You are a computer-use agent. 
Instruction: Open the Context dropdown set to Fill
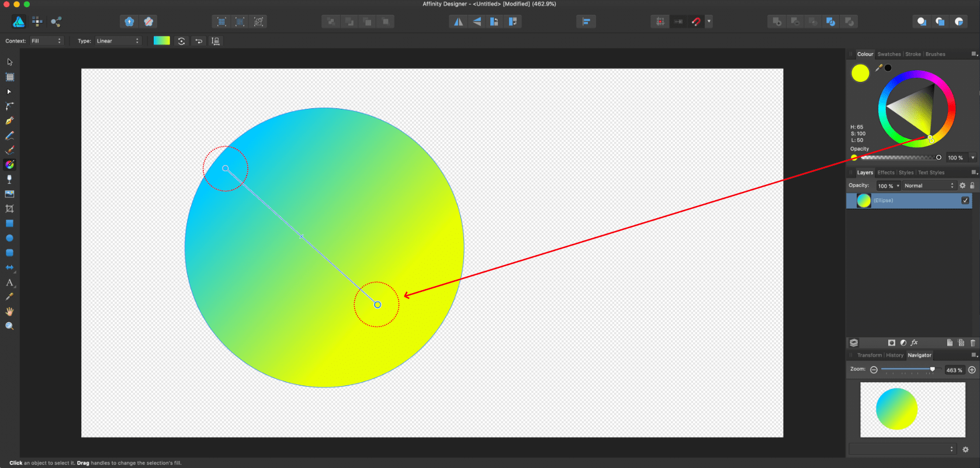click(x=46, y=41)
